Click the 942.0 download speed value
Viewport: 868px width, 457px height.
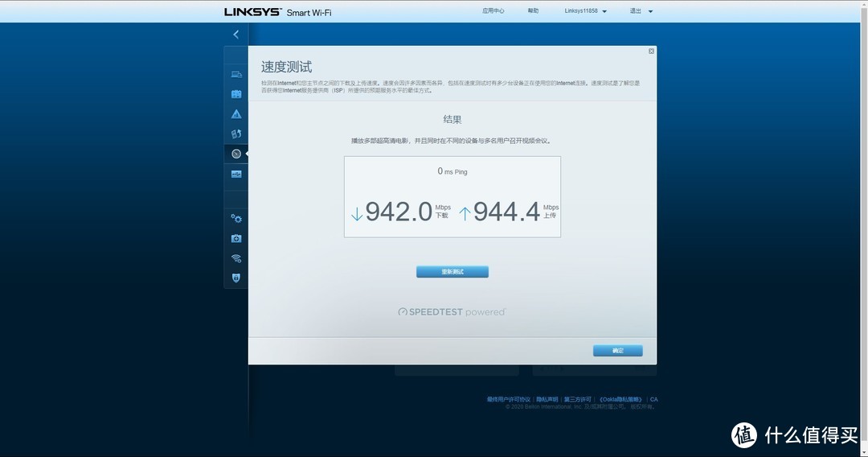click(399, 212)
